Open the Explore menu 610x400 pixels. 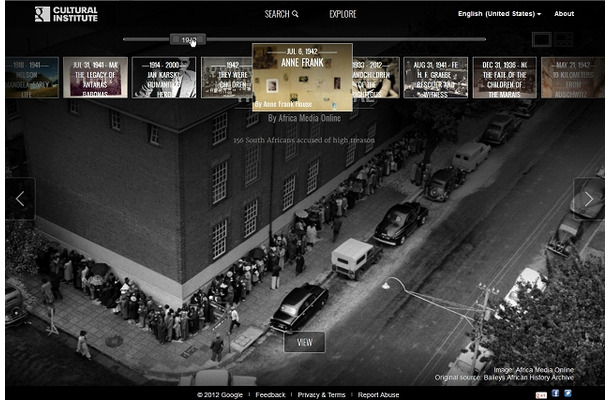(342, 14)
